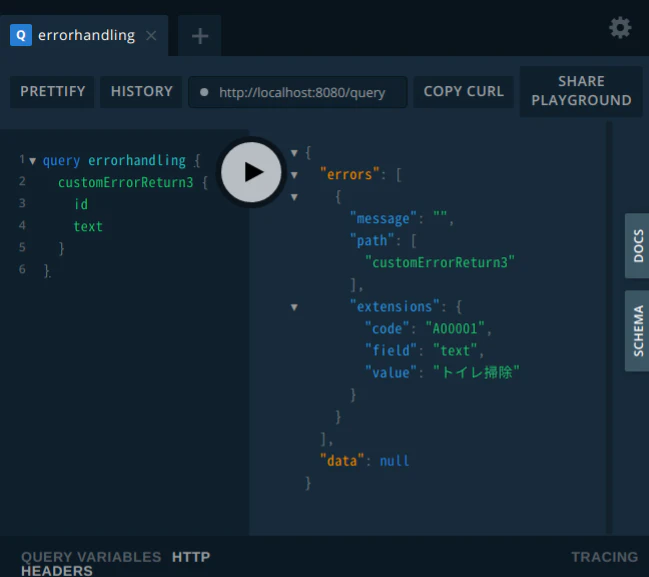Click the "customErrorReturn3" path string in response
649x577 pixels.
[x=440, y=262]
